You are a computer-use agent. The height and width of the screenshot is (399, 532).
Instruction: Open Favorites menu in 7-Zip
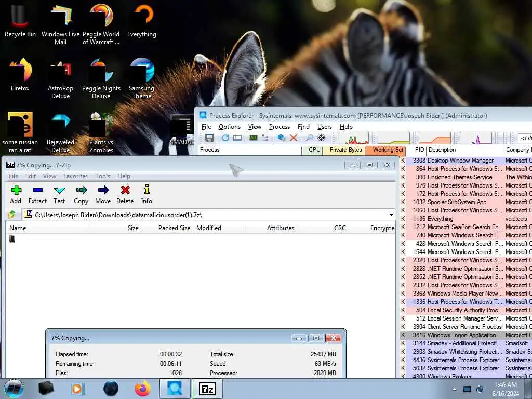(75, 176)
